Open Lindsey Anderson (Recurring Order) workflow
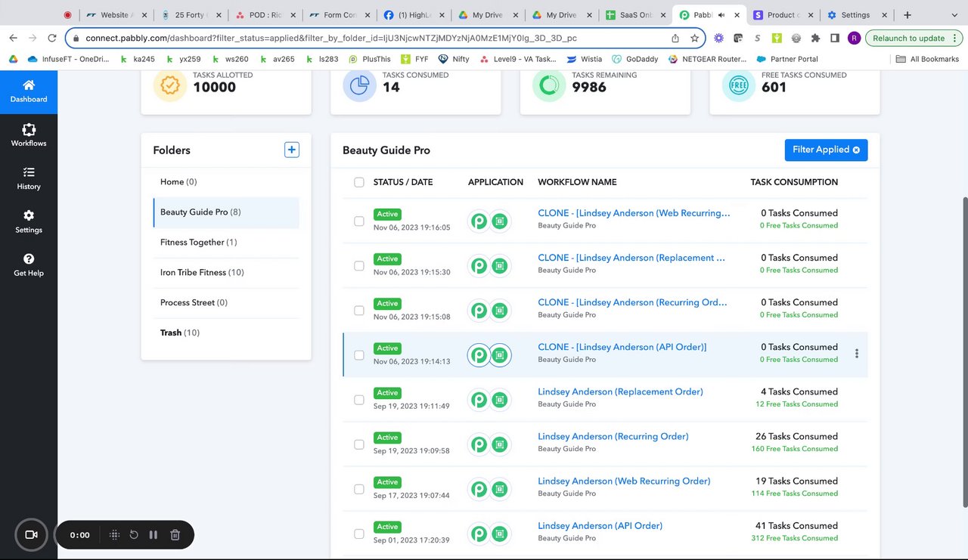This screenshot has width=968, height=560. coord(613,436)
